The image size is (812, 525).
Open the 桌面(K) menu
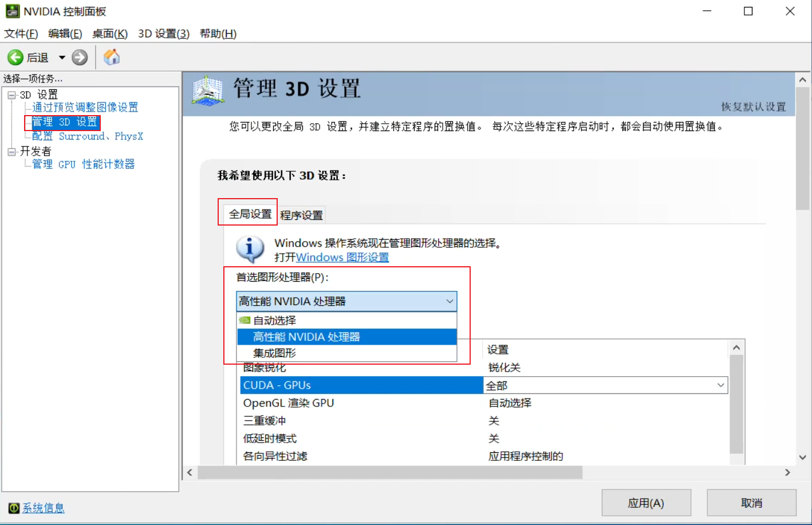110,33
